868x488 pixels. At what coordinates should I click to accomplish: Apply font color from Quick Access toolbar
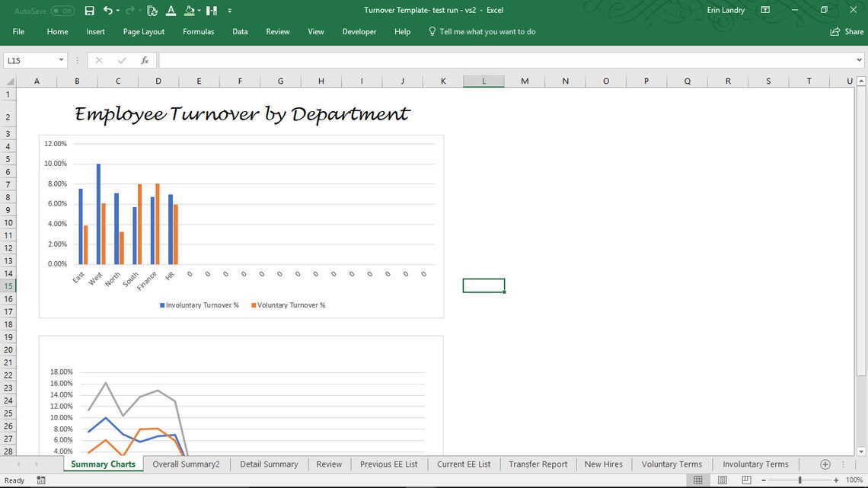(x=171, y=10)
